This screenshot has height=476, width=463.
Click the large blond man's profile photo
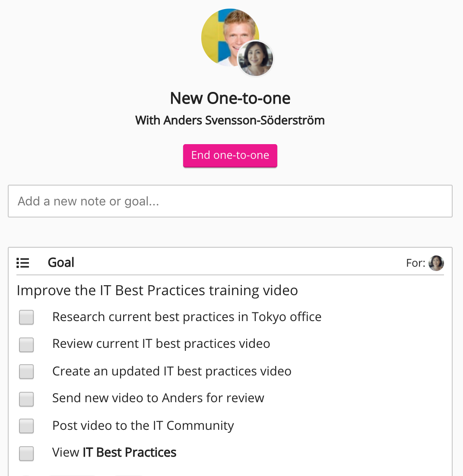click(x=225, y=35)
